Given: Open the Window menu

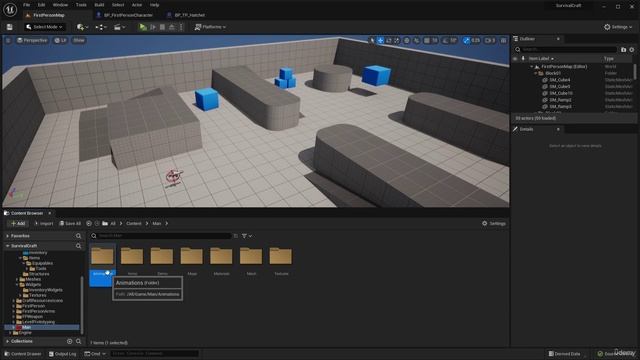Looking at the screenshot, I should click(x=60, y=5).
